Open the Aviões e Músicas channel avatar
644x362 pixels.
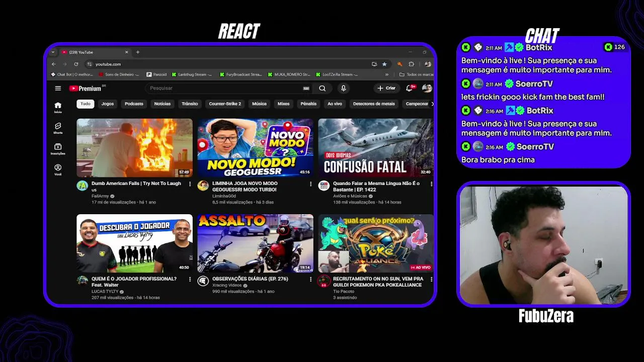(324, 186)
